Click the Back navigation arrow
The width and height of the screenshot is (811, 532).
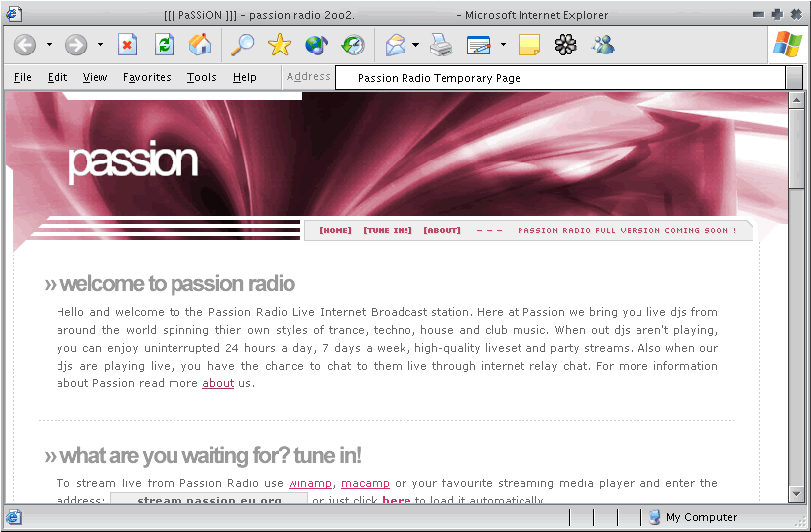click(x=25, y=45)
